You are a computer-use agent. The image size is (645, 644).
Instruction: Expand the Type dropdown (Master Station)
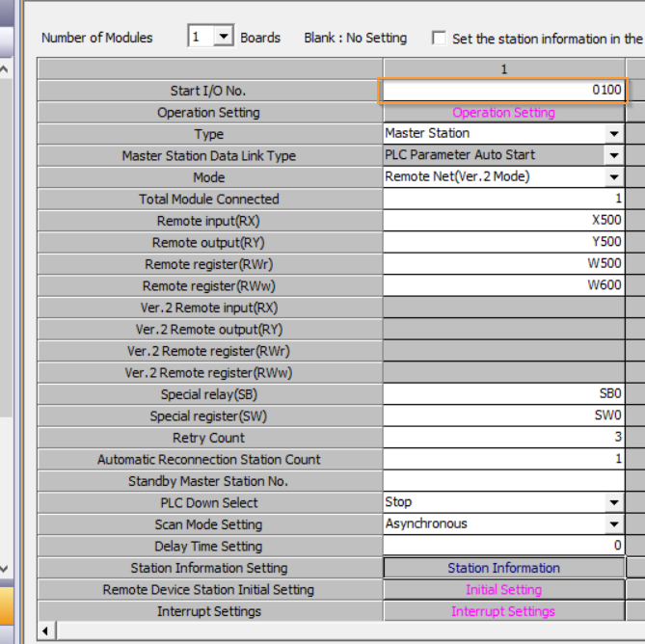(614, 134)
